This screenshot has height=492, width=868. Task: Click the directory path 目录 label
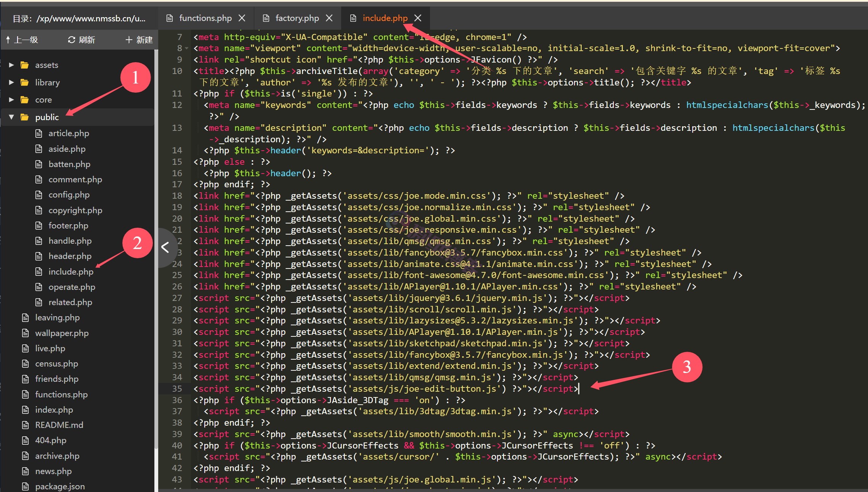click(79, 18)
